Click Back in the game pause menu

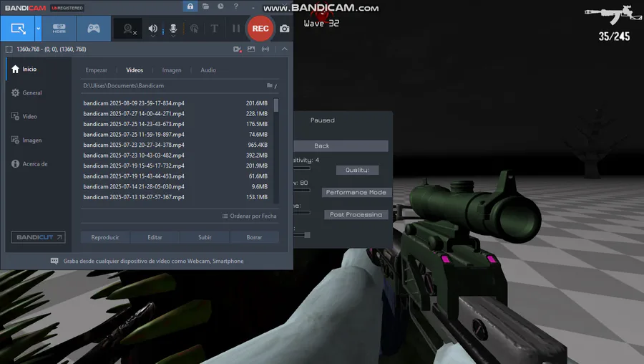pyautogui.click(x=341, y=146)
